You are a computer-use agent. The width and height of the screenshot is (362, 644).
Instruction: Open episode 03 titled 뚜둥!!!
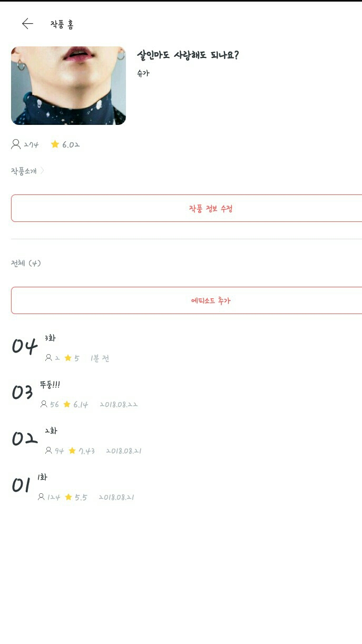pyautogui.click(x=50, y=385)
